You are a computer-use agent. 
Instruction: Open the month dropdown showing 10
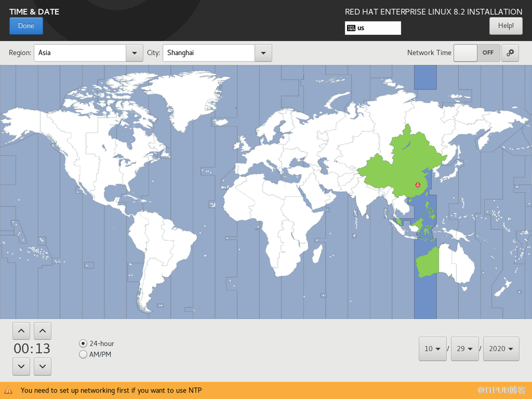[x=433, y=349]
